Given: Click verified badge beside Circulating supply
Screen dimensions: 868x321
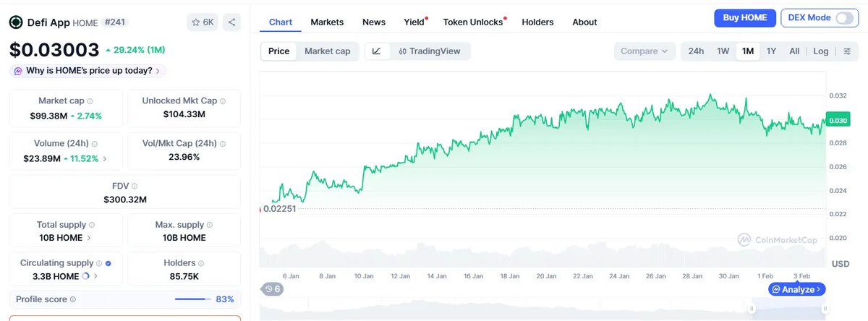Looking at the screenshot, I should (x=109, y=263).
